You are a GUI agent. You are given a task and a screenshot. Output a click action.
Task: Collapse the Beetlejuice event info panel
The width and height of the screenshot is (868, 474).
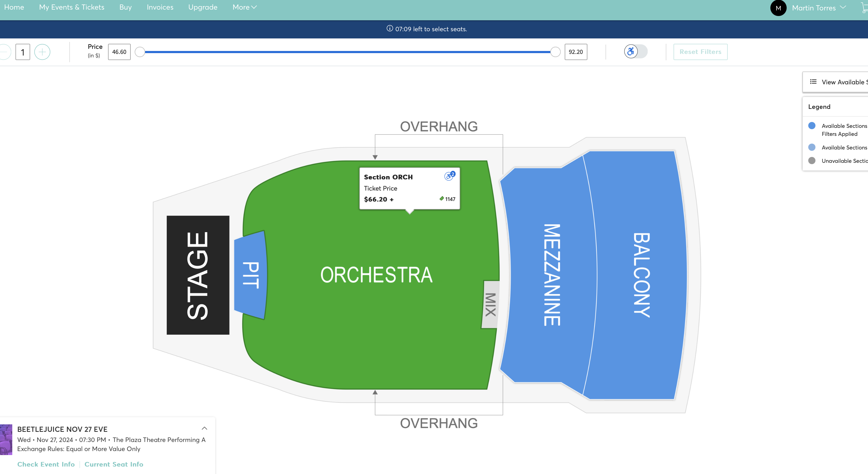tap(204, 428)
